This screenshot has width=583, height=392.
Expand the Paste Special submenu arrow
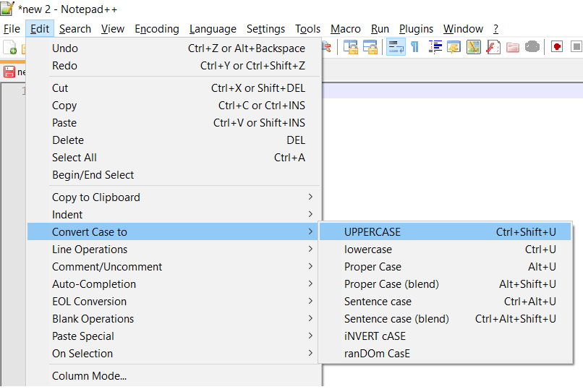(310, 336)
